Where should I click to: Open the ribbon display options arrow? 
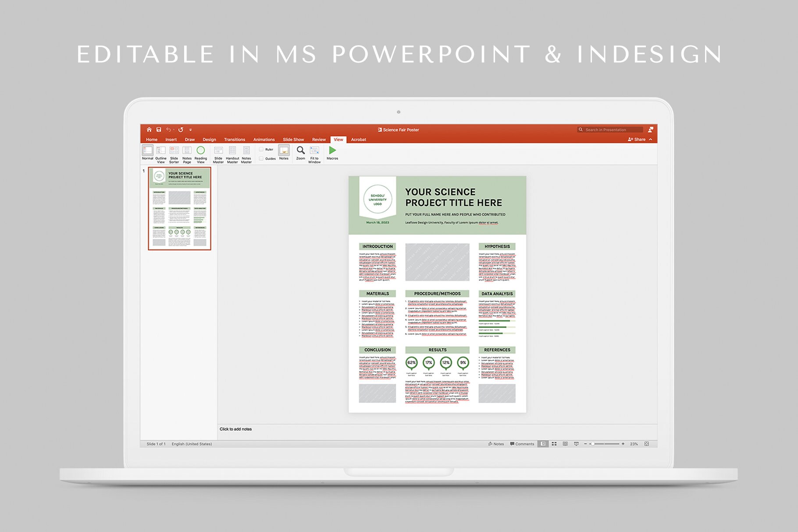tap(191, 130)
